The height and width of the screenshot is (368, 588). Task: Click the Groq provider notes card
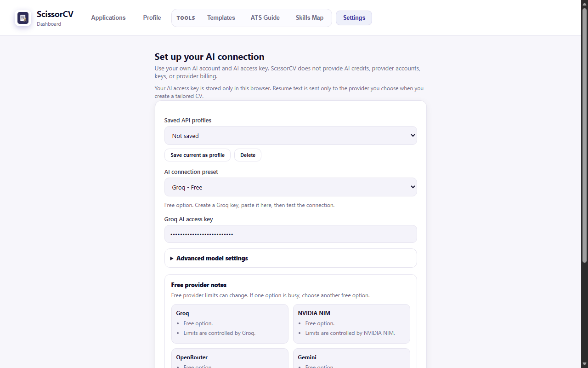[x=230, y=324]
